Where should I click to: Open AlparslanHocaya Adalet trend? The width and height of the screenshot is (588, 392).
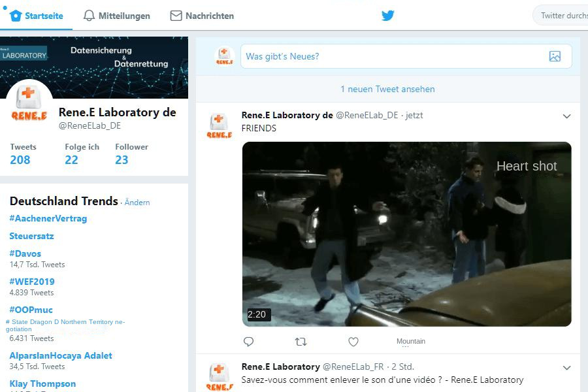tap(61, 355)
